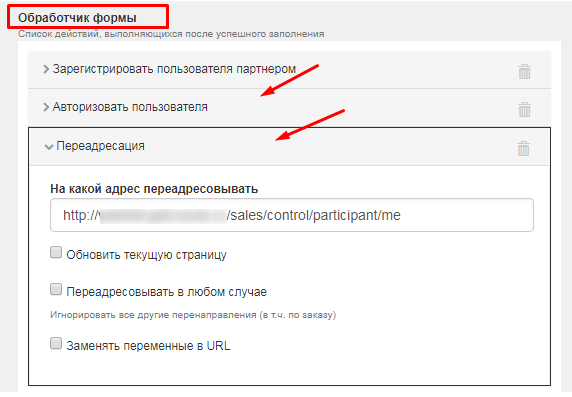The height and width of the screenshot is (397, 572).
Task: Enable "Обновить текущую страницу" checkbox
Action: 56,253
